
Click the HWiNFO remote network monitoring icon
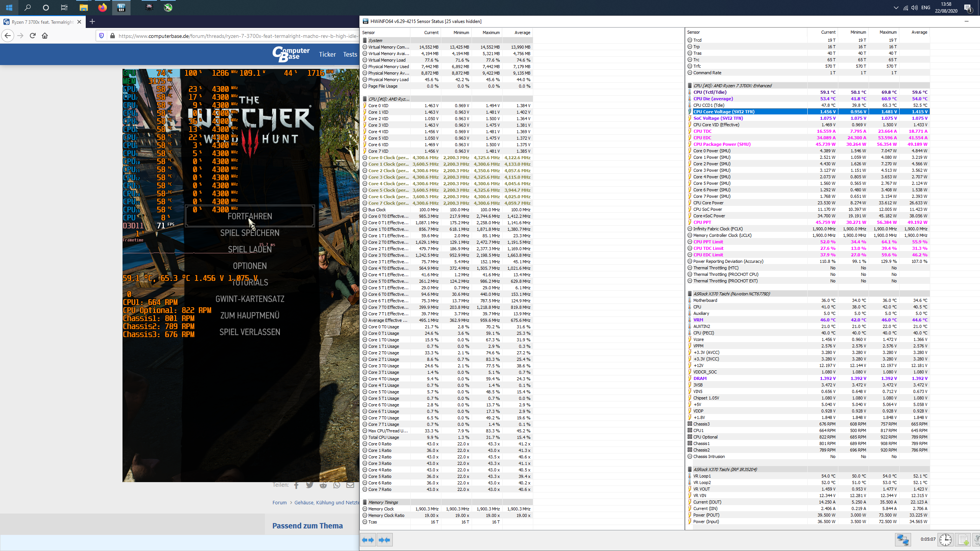tap(903, 540)
